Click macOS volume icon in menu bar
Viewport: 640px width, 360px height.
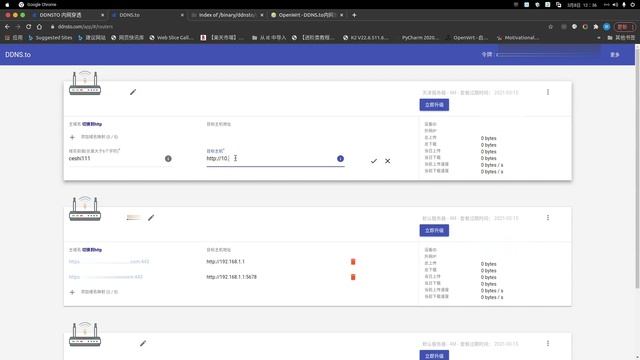tap(615, 4)
